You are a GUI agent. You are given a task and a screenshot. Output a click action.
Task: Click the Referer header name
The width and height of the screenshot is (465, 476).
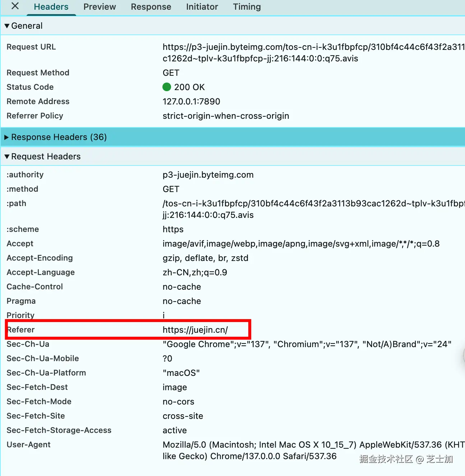[x=21, y=330]
